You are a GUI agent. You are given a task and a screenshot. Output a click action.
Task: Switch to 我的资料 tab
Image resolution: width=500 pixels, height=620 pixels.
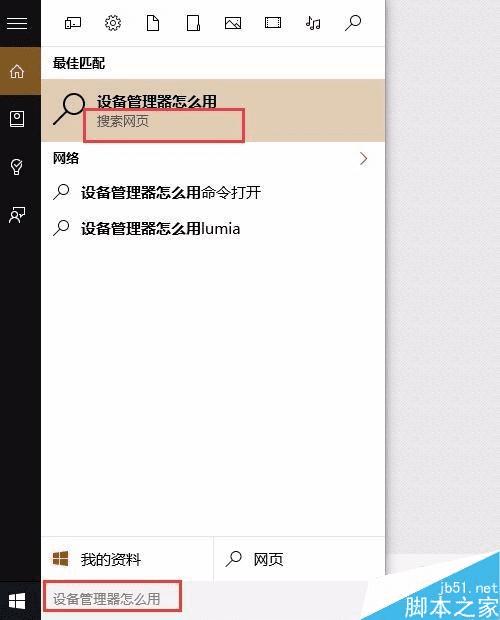click(x=127, y=560)
